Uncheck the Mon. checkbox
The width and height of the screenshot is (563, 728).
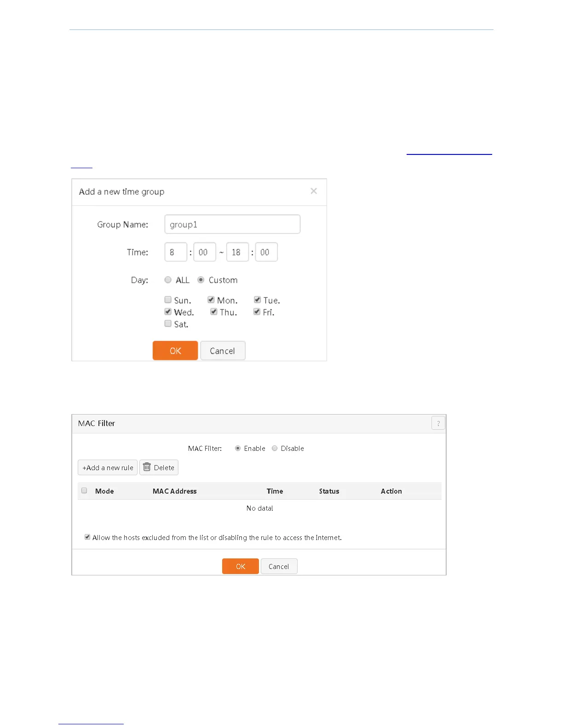pyautogui.click(x=211, y=300)
